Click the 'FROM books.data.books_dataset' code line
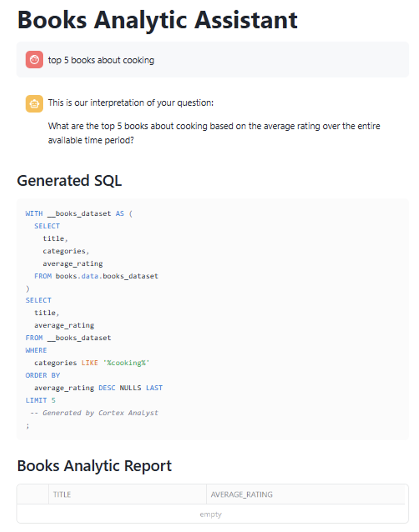The width and height of the screenshot is (419, 532). [96, 276]
